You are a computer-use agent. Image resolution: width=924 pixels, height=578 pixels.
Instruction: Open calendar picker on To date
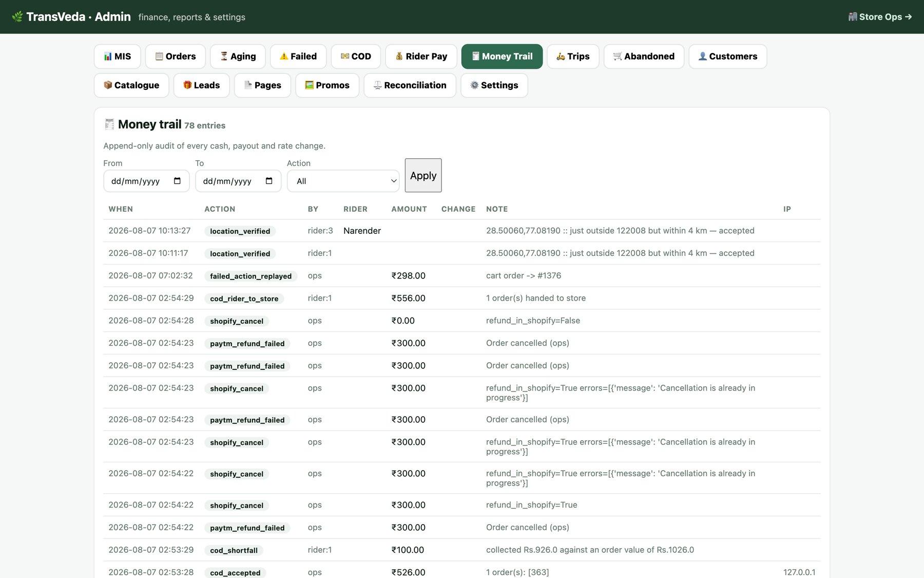(x=269, y=181)
